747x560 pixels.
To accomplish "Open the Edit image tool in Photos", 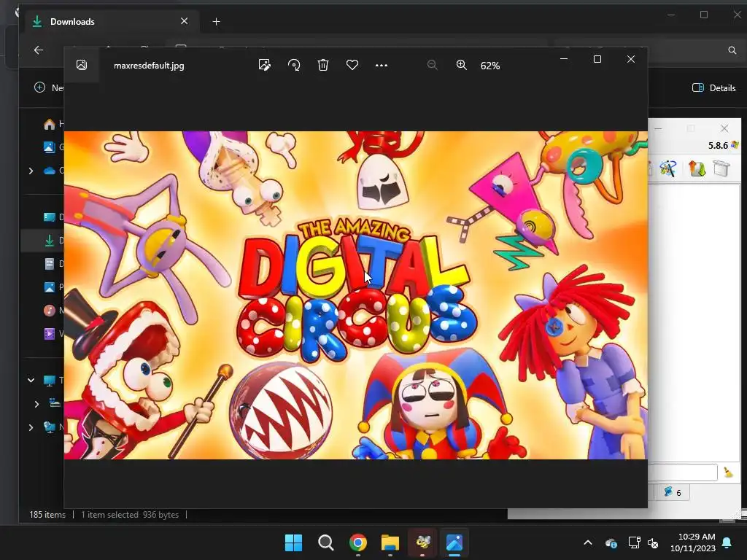I will click(x=265, y=65).
